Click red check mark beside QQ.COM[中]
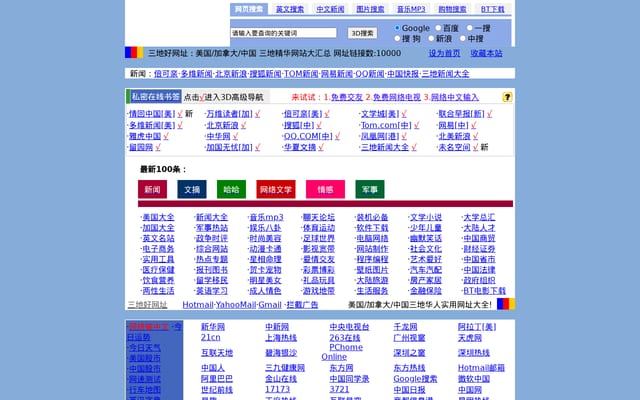 tap(337, 136)
